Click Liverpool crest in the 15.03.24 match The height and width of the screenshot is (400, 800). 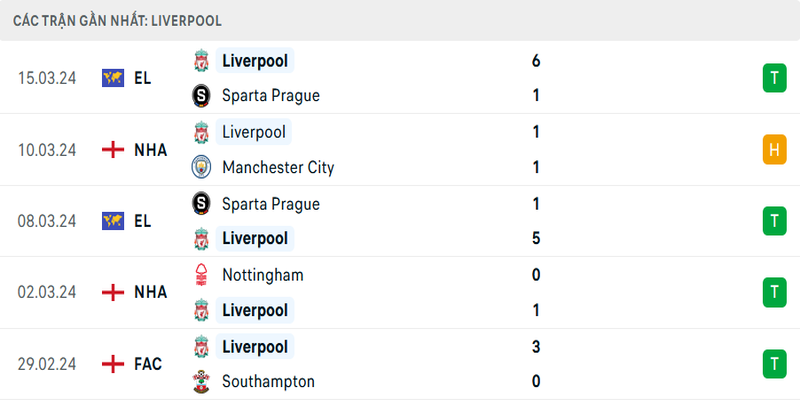click(x=201, y=61)
